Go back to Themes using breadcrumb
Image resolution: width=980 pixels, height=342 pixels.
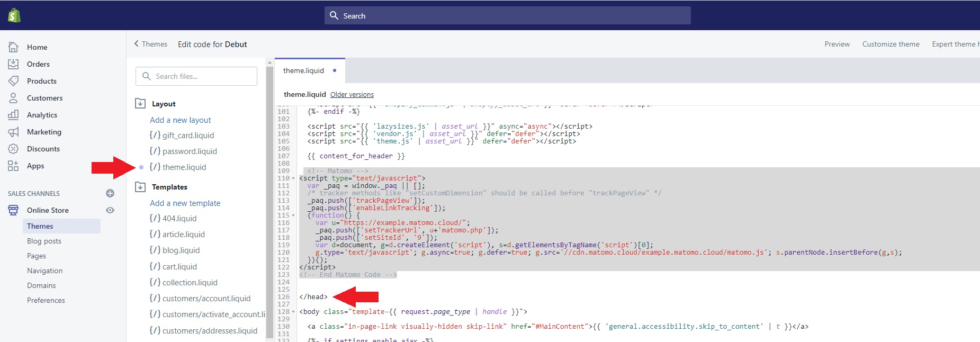(x=151, y=44)
